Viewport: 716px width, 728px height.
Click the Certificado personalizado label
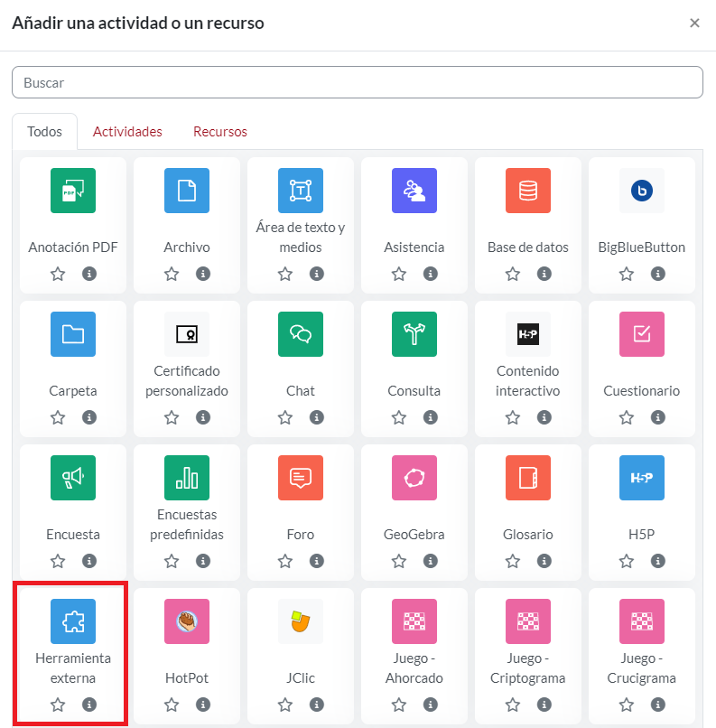coord(187,381)
